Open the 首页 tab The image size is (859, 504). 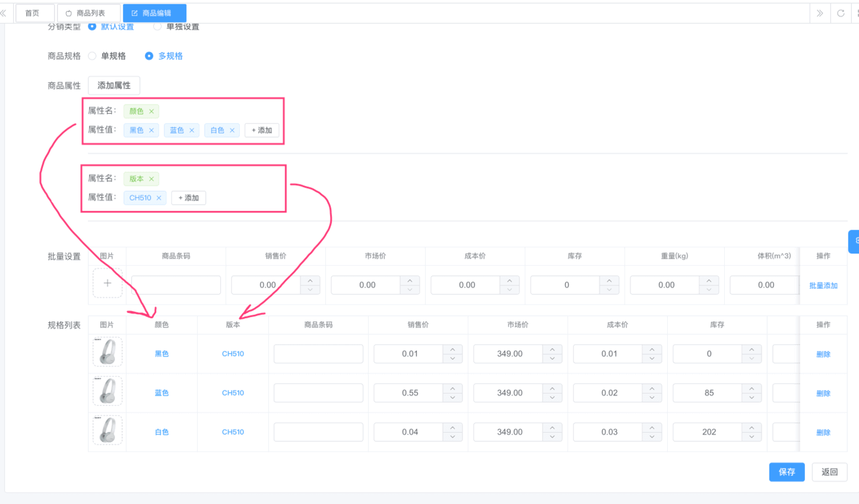pos(32,13)
